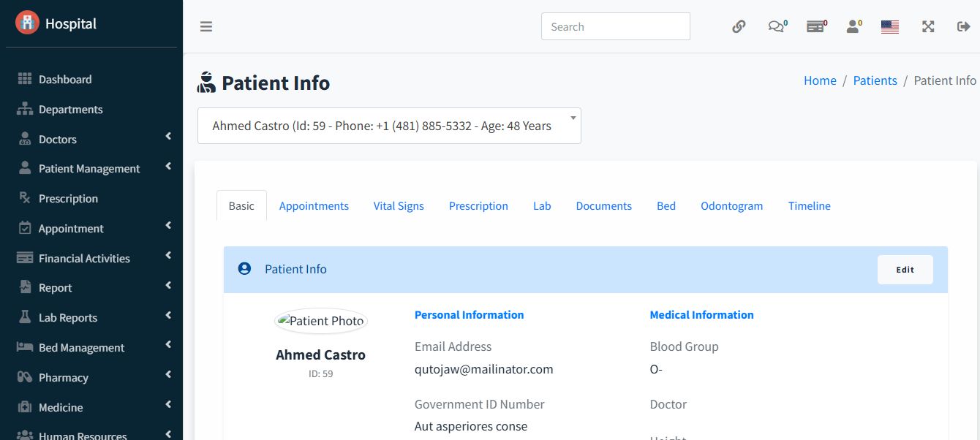Image resolution: width=980 pixels, height=440 pixels.
Task: Change language via US flag icon
Action: click(x=890, y=27)
